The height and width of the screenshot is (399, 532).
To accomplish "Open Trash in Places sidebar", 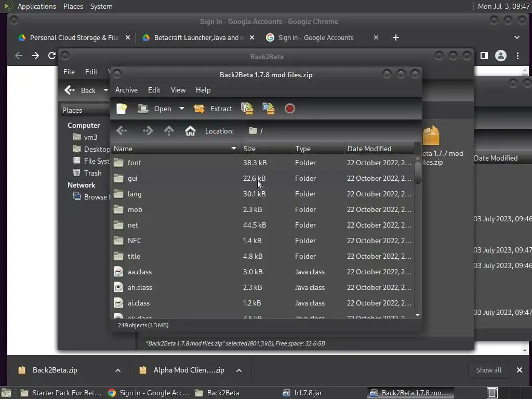I will pos(87,173).
